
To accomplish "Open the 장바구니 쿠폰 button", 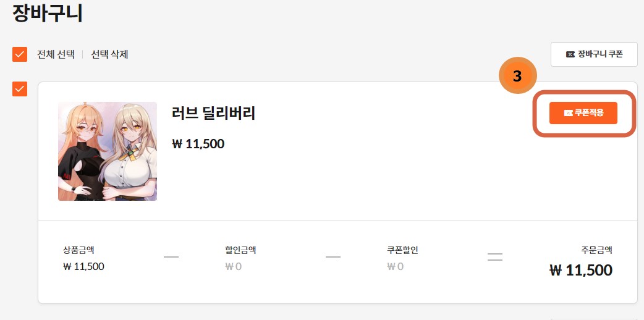I will click(593, 54).
